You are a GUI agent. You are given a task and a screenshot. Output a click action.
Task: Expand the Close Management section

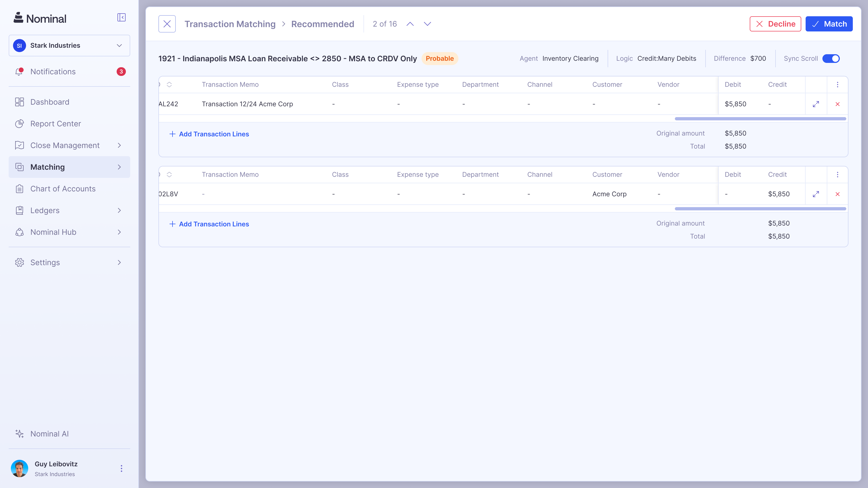[65, 145]
